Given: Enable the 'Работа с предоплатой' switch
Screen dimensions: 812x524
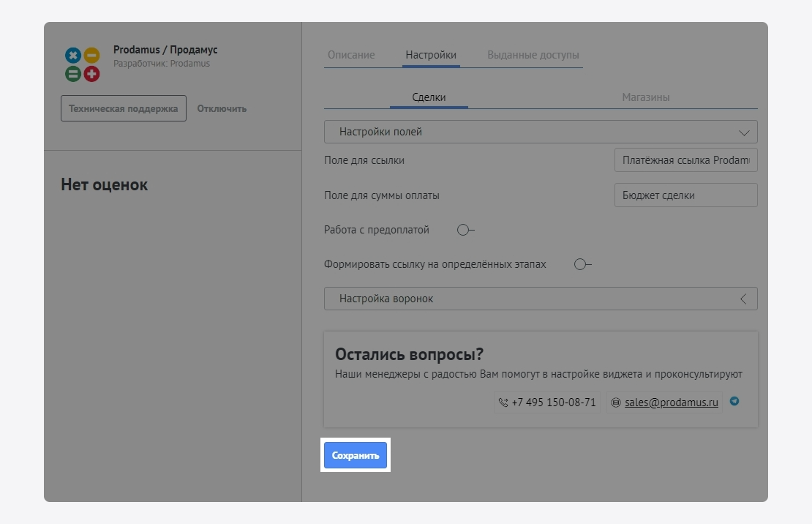Looking at the screenshot, I should (x=465, y=230).
